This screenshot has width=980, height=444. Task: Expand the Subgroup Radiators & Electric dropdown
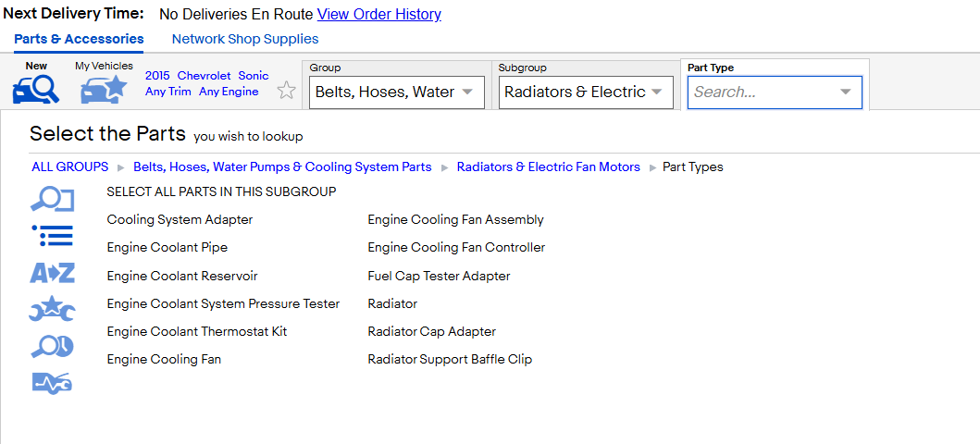[x=586, y=92]
